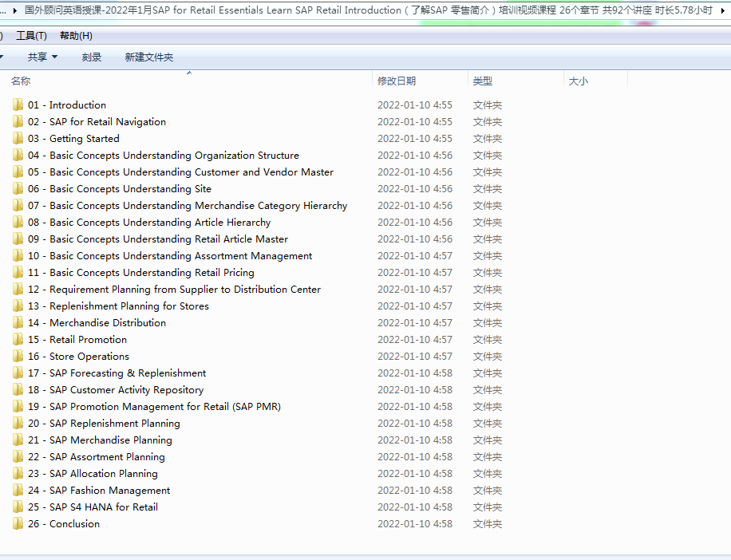
Task: Click 文件夹 type cell of 04 Organization Structure row
Action: coord(487,155)
